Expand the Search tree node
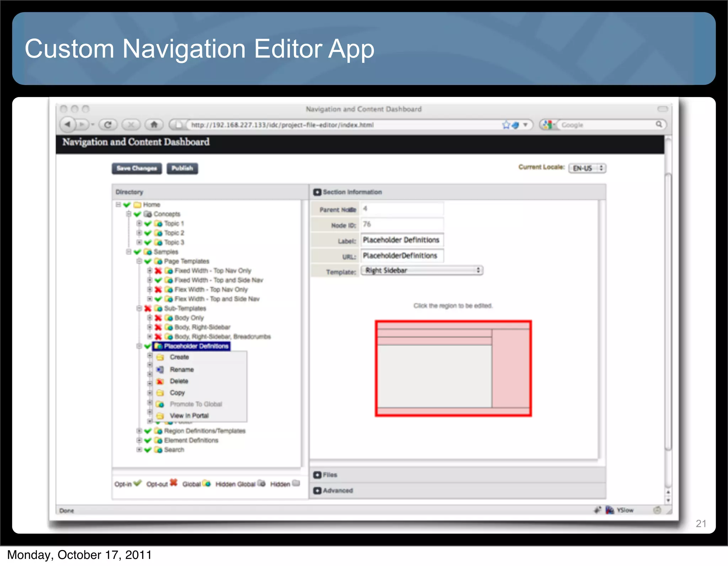The image size is (728, 566). [139, 450]
